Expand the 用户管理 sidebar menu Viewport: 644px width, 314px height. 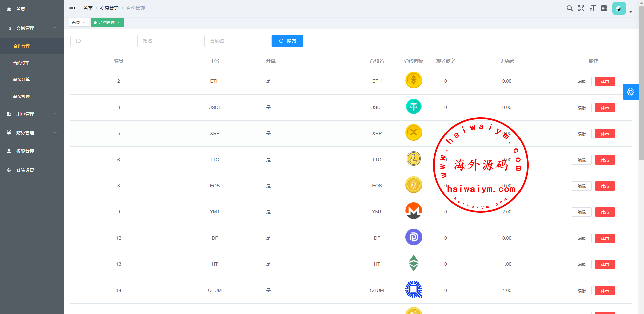point(32,114)
